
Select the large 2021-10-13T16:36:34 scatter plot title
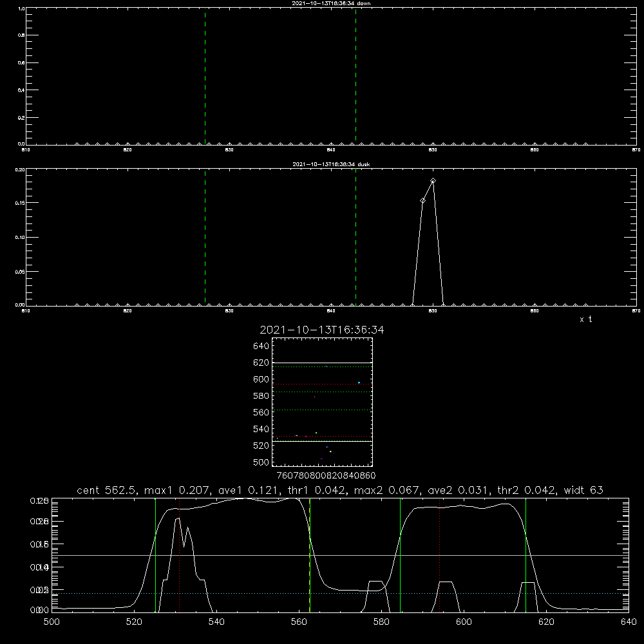coord(322,330)
